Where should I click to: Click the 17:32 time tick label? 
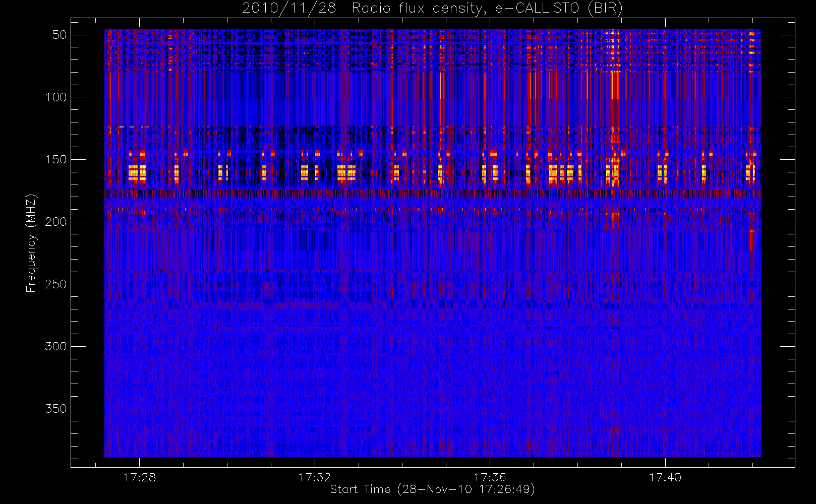tap(315, 477)
